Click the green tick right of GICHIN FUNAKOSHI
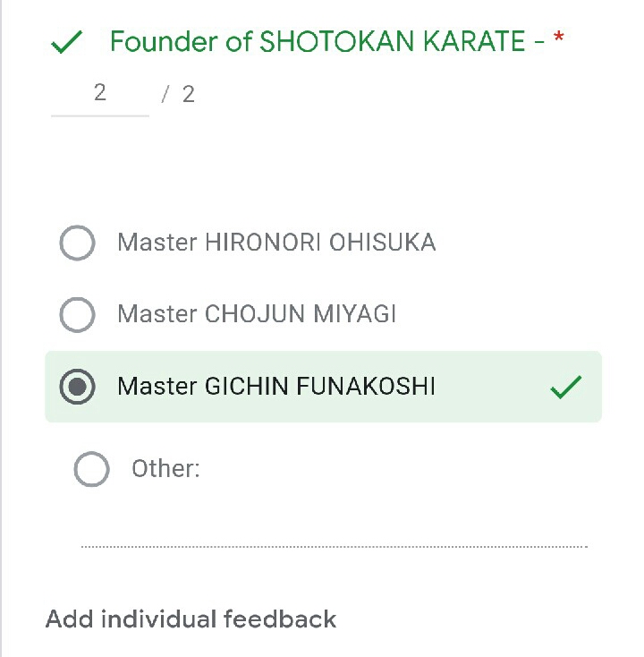This screenshot has height=657, width=644. coord(565,387)
